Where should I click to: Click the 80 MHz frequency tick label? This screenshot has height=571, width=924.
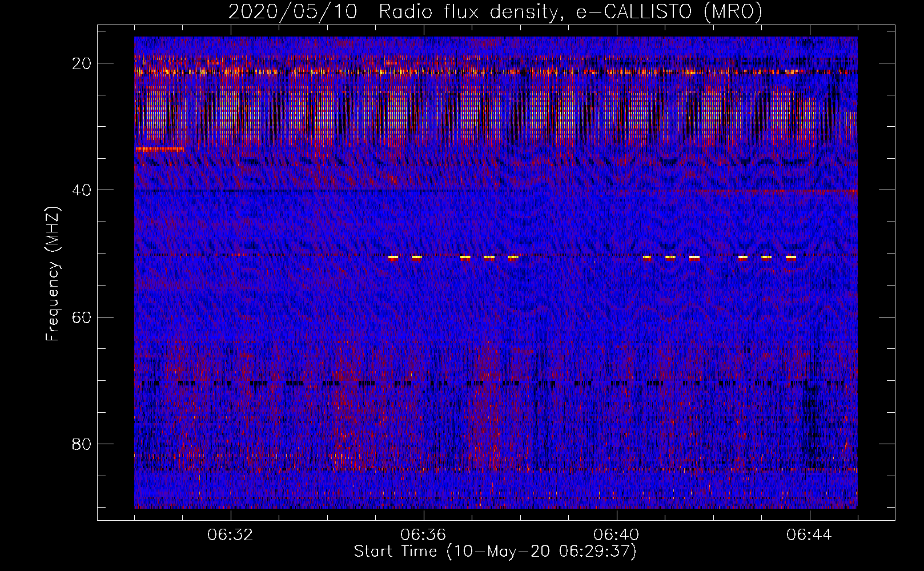coord(82,444)
